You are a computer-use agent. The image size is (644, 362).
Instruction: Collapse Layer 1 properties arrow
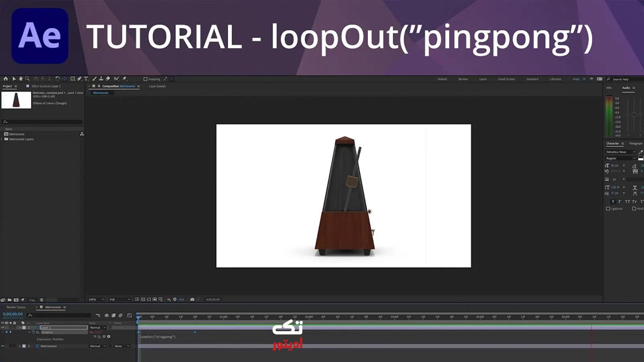point(20,327)
